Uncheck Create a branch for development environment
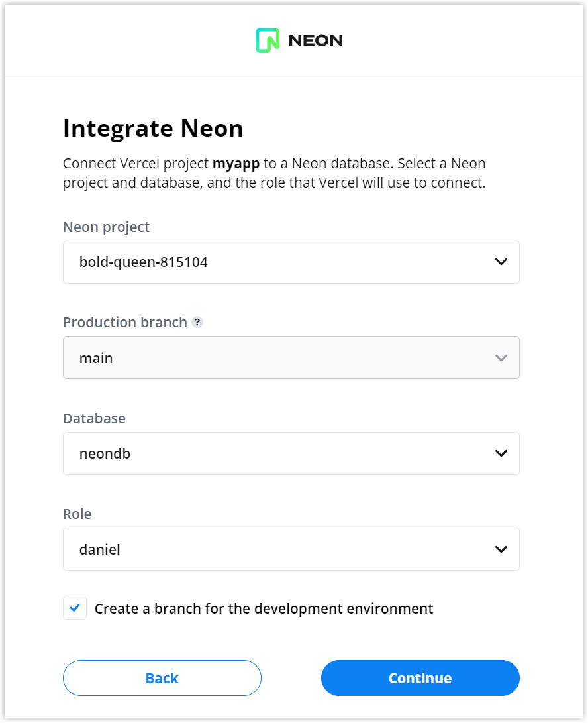Image resolution: width=588 pixels, height=723 pixels. tap(75, 608)
